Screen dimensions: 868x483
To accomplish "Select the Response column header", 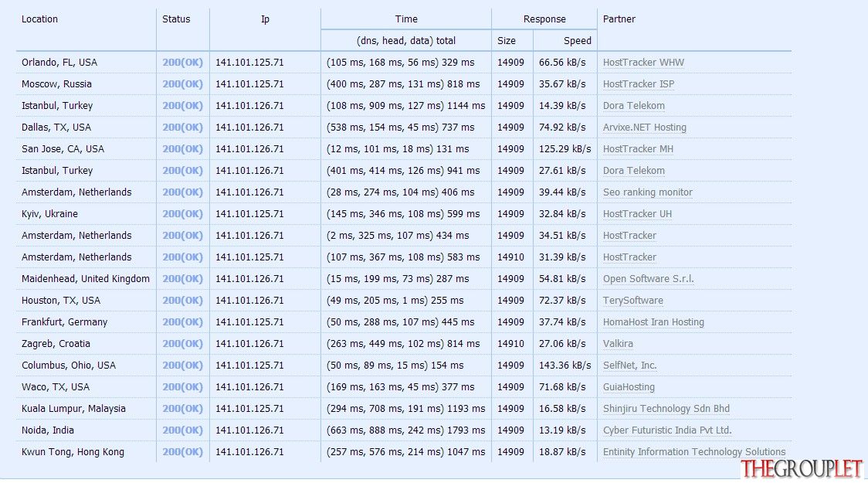I will pyautogui.click(x=544, y=19).
